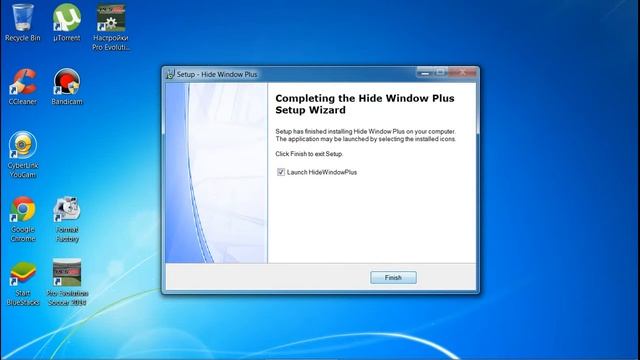
Task: Click the setup icon in the title bar
Action: pyautogui.click(x=170, y=74)
